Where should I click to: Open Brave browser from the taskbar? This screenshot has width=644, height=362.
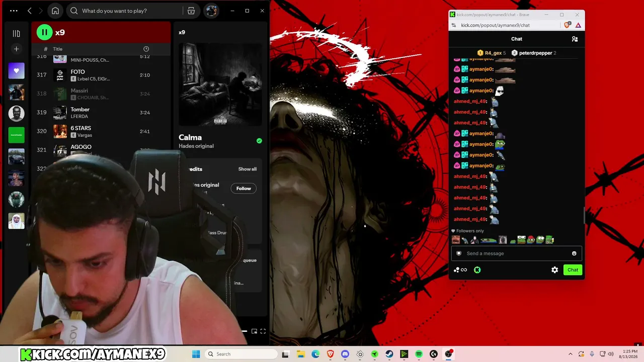pyautogui.click(x=330, y=354)
